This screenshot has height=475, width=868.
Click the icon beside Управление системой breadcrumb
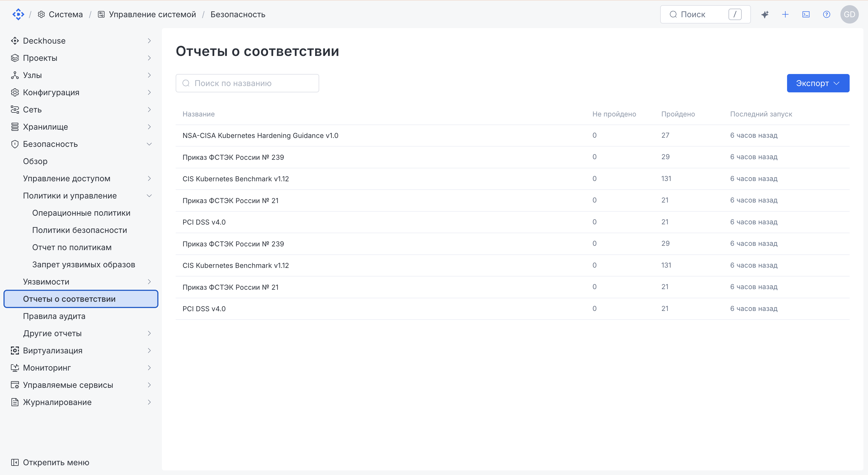pyautogui.click(x=101, y=14)
